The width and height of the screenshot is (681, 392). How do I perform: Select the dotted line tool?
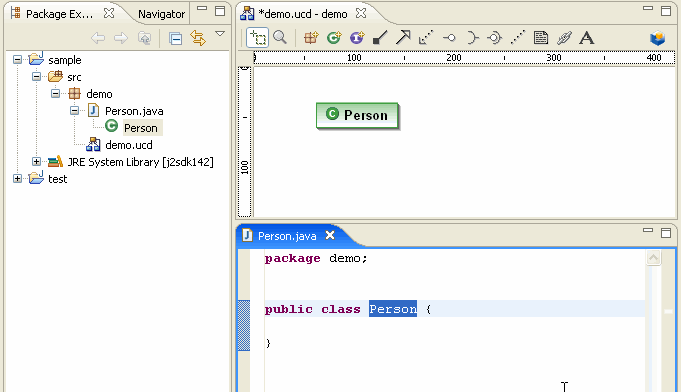tap(518, 38)
